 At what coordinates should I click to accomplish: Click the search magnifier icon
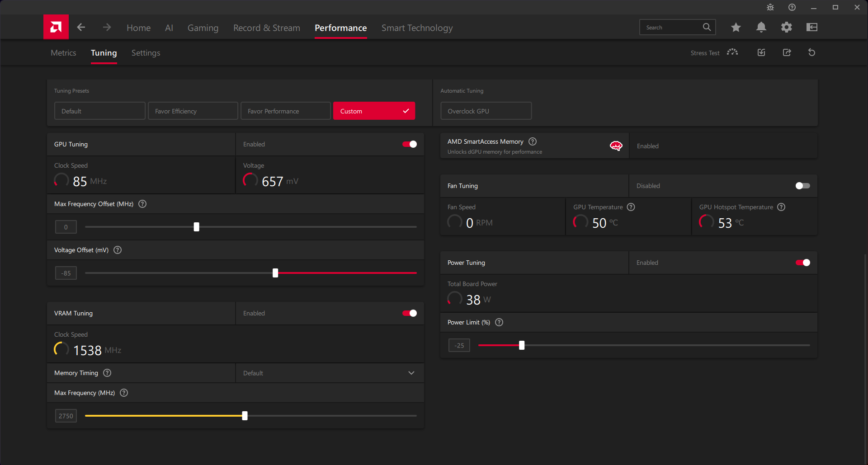[707, 27]
